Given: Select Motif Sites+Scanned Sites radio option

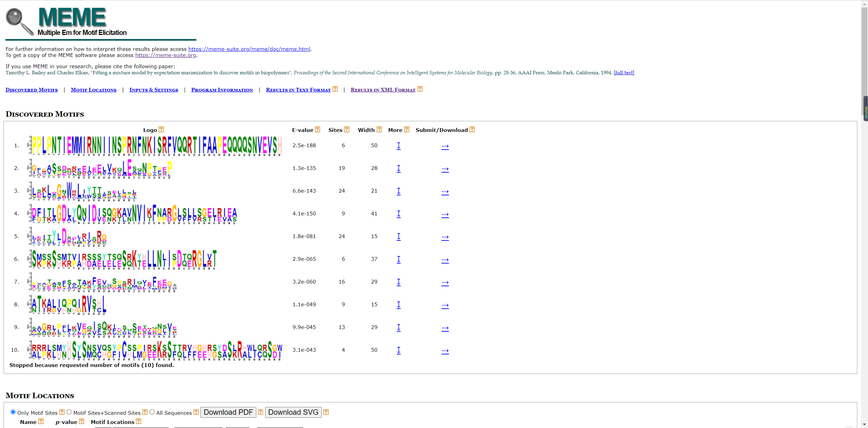Looking at the screenshot, I should [69, 412].
